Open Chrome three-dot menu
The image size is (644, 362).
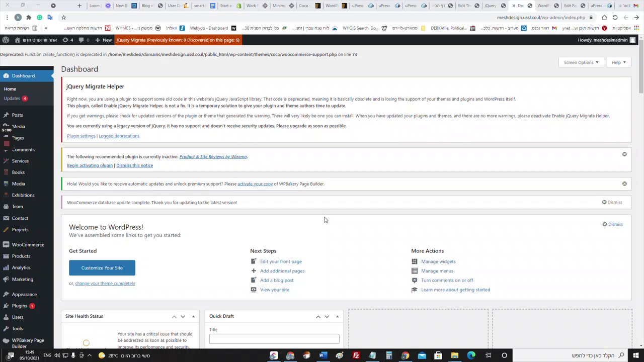coord(7,18)
